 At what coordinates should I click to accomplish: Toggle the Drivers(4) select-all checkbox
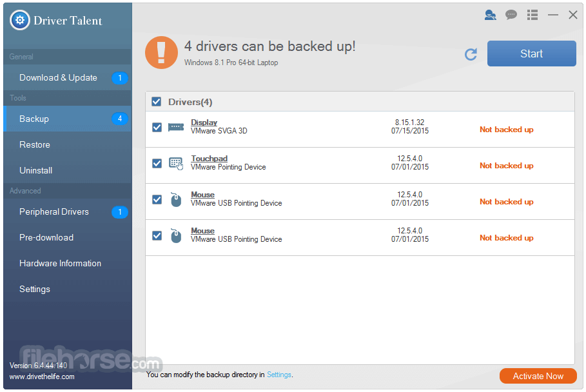[x=156, y=102]
